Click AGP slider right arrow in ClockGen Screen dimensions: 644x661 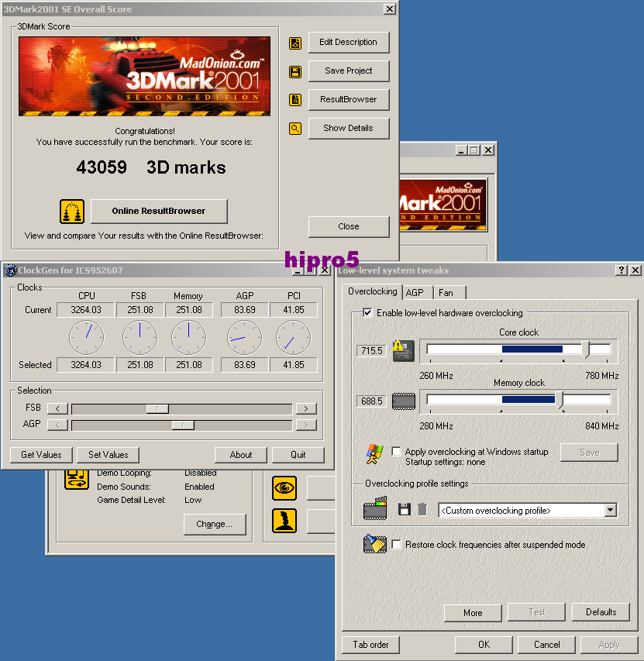[306, 425]
